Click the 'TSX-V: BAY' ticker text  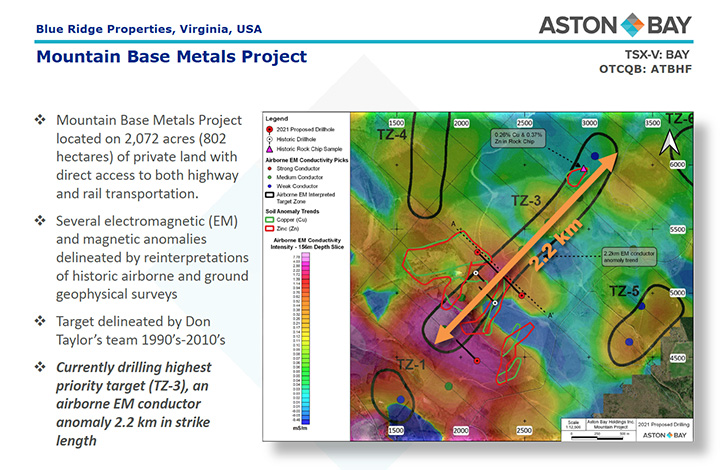pyautogui.click(x=657, y=55)
